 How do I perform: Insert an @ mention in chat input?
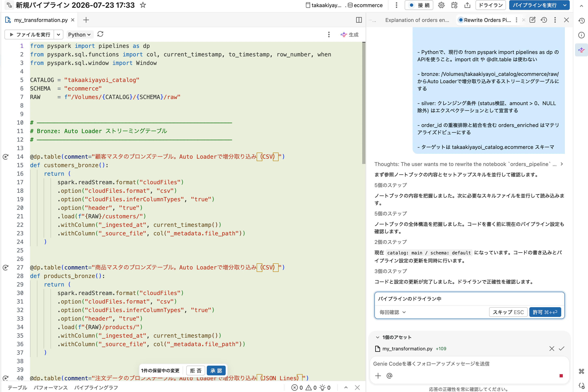(389, 376)
